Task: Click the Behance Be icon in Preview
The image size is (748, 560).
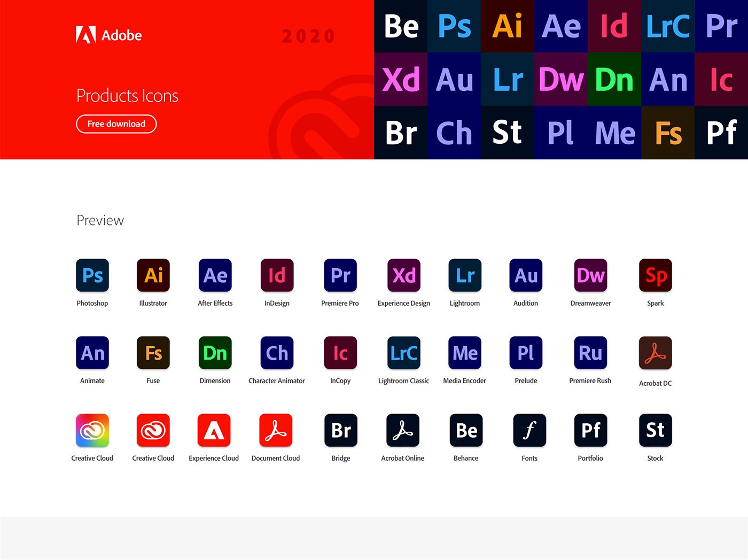Action: tap(466, 430)
